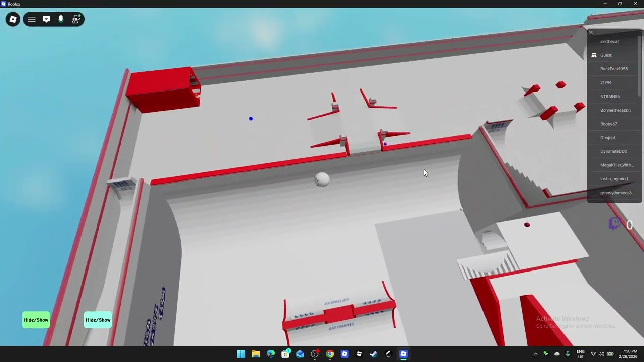Open Google Chrome from the taskbar

click(x=330, y=354)
